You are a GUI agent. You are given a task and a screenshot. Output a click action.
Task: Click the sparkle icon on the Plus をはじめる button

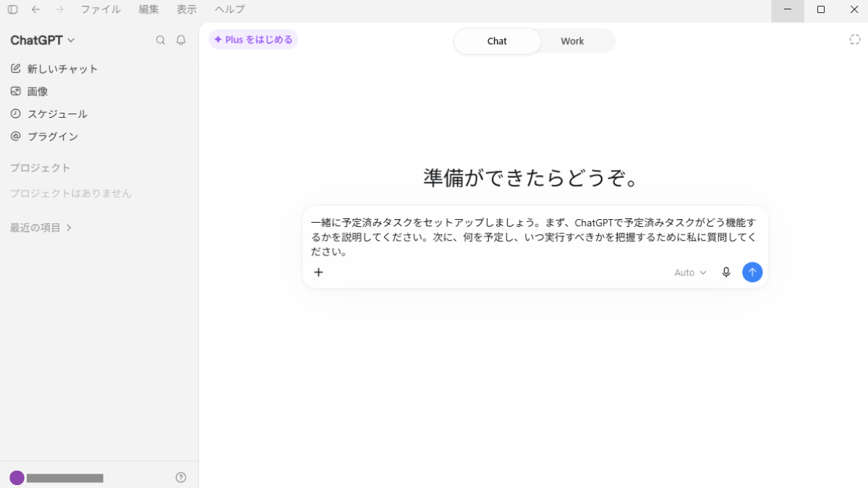218,40
